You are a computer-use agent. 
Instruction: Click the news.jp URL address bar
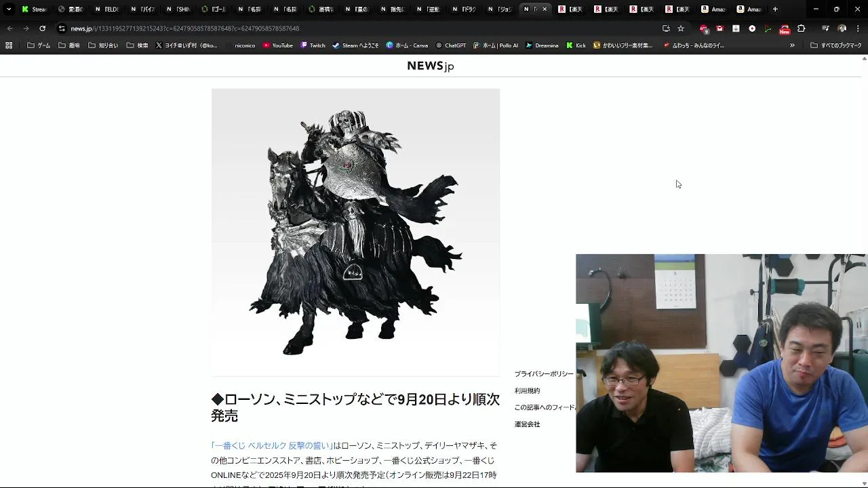[359, 28]
